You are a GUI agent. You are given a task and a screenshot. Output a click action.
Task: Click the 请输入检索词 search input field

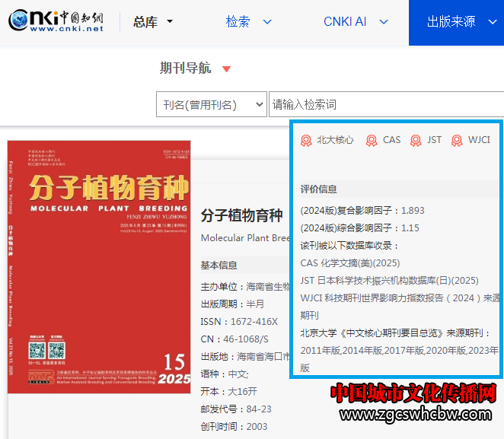pyautogui.click(x=384, y=104)
